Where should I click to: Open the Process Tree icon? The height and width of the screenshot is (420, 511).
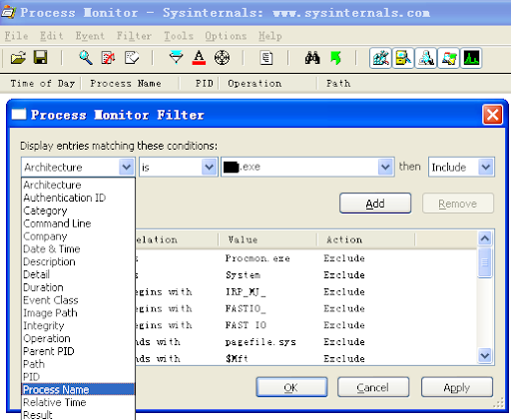pos(266,58)
